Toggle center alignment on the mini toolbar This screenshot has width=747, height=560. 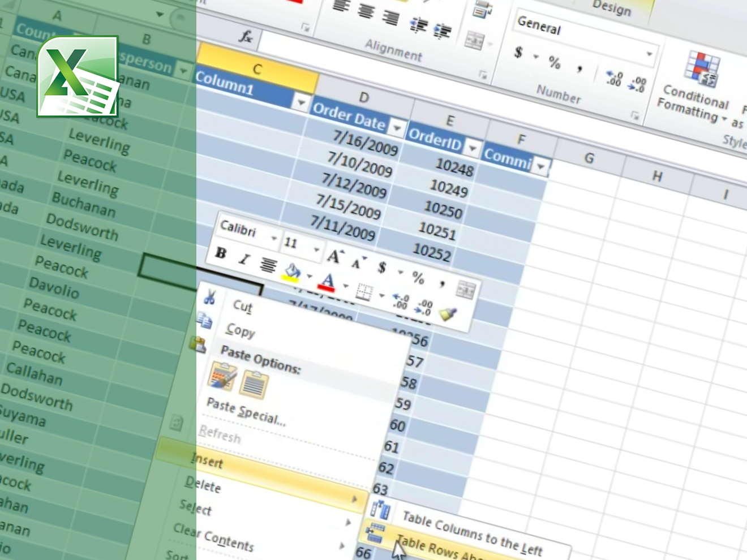(268, 266)
